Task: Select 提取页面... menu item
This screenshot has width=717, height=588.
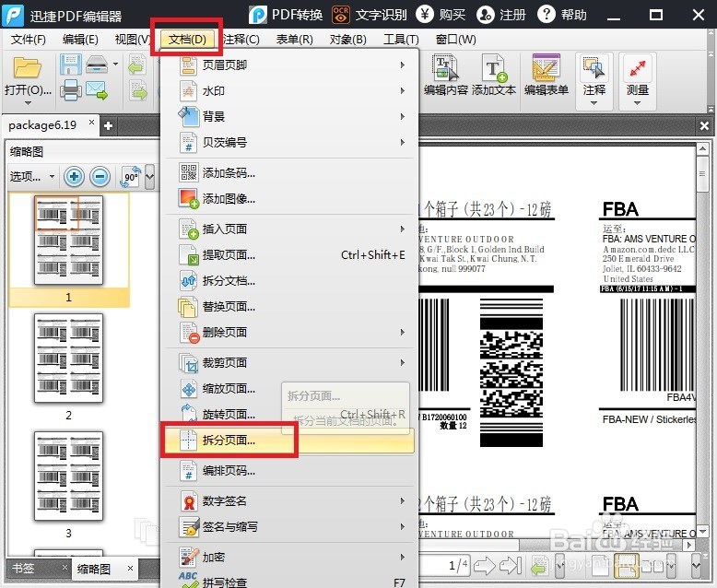Action: click(289, 254)
